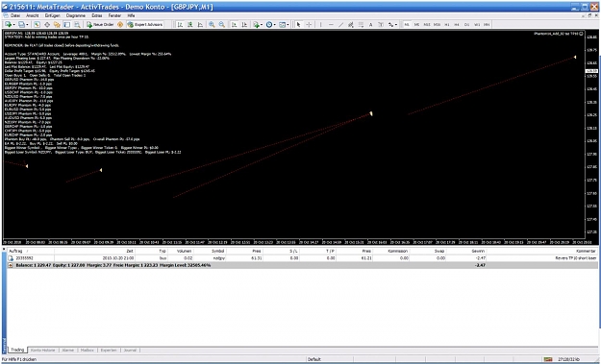This screenshot has width=601, height=364.
Task: Toggle the Market Watch window icon
Action: pyautogui.click(x=37, y=25)
